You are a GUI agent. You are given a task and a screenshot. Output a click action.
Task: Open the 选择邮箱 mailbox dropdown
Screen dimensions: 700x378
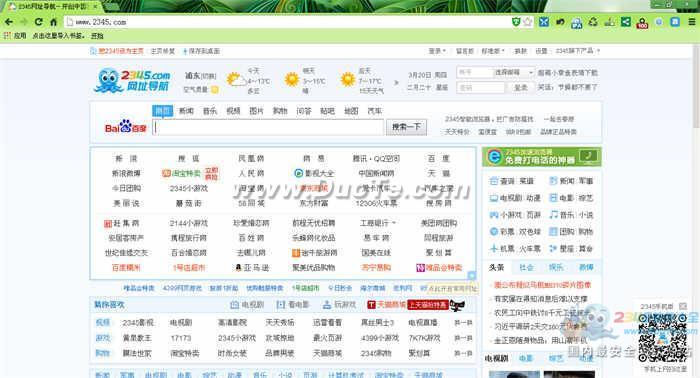(513, 72)
